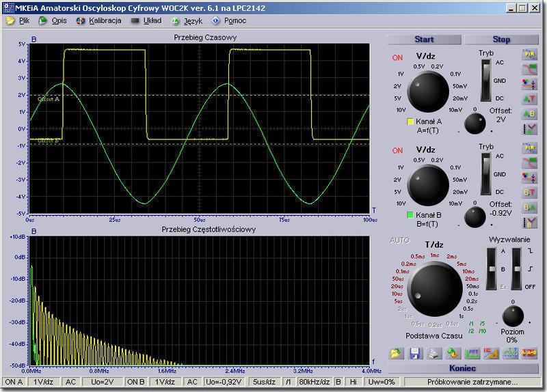Open a file with the folder icon
The width and height of the screenshot is (547, 392).
tap(396, 353)
